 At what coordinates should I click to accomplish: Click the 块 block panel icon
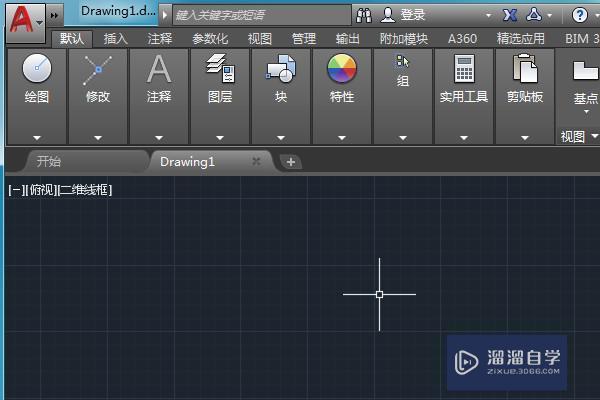(281, 69)
